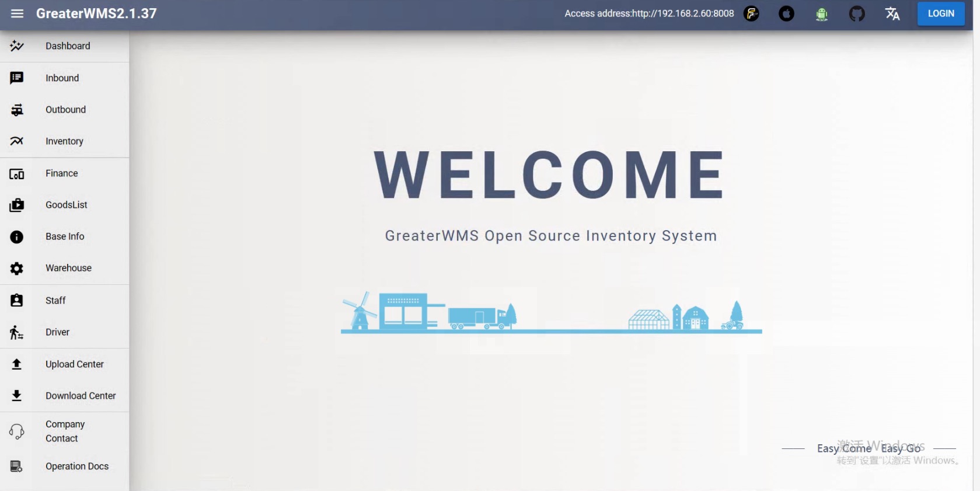980x491 pixels.
Task: Click the LOGIN button
Action: (x=941, y=13)
